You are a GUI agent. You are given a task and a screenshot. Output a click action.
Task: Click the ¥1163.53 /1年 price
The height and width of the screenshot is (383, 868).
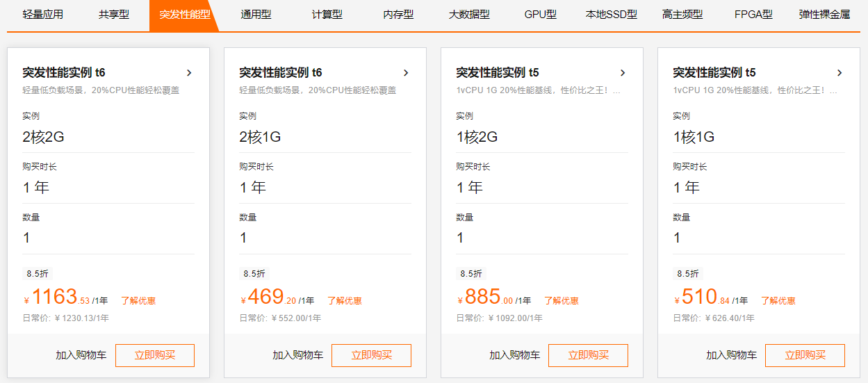tap(66, 298)
